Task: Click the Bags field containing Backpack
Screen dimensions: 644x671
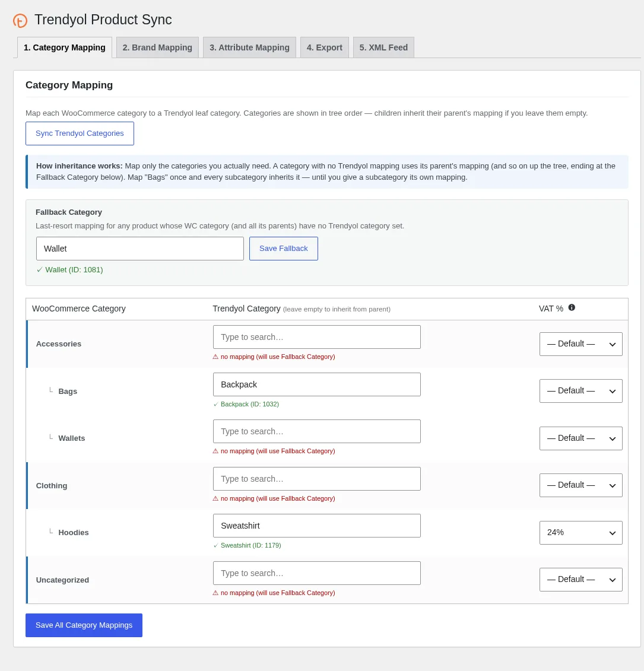Action: coord(317,384)
